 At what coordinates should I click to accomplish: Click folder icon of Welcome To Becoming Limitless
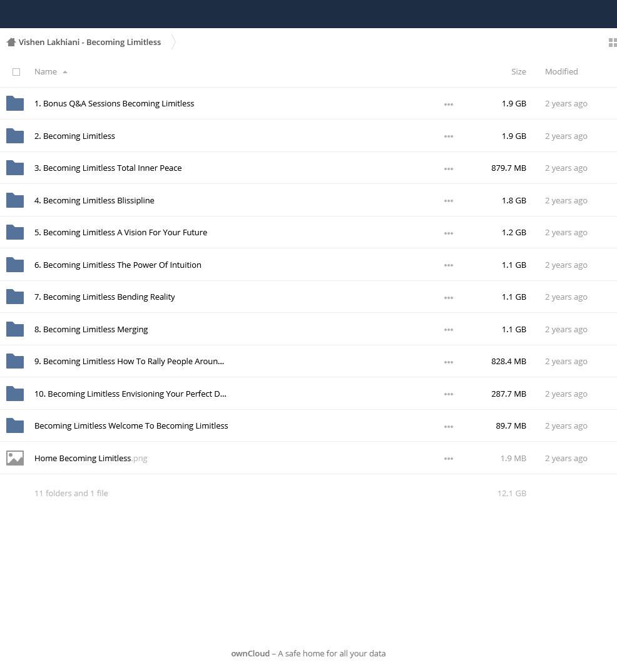click(15, 426)
